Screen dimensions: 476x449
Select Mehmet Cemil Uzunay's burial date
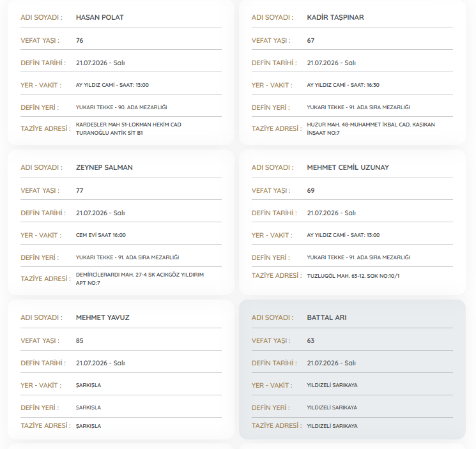click(x=331, y=213)
